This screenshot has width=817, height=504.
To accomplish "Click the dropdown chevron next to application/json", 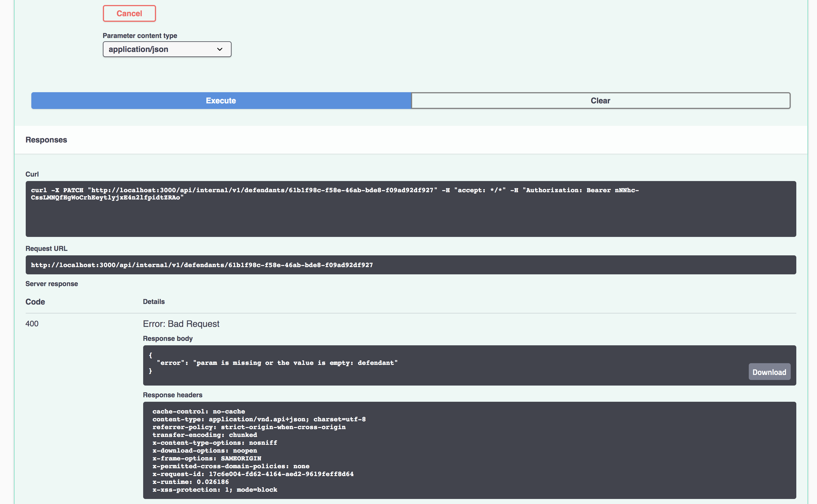I will 219,49.
